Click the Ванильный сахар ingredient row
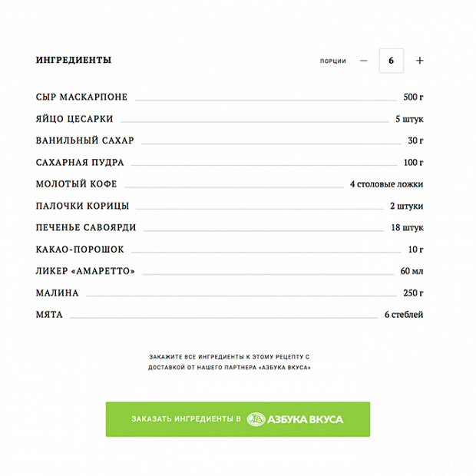The width and height of the screenshot is (476, 476). pos(84,140)
